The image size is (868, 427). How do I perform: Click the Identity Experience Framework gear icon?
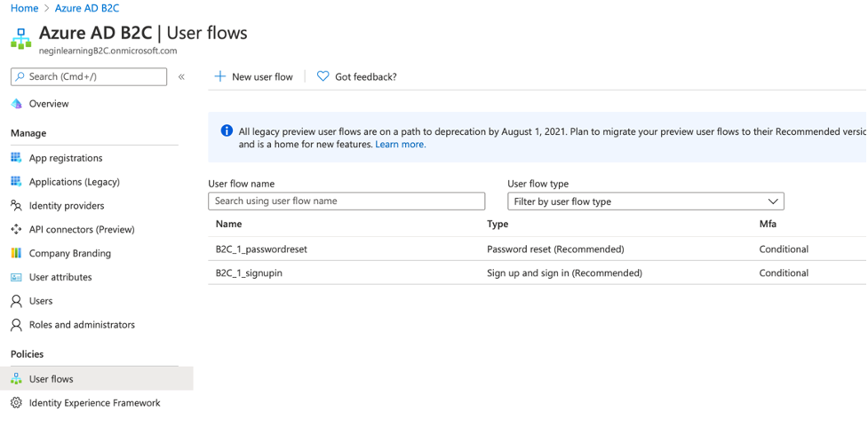pyautogui.click(x=16, y=403)
